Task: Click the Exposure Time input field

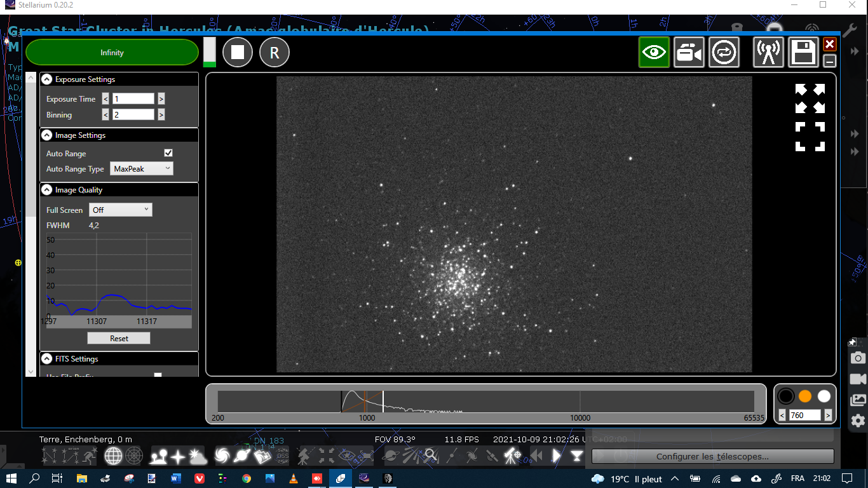Action: pos(133,98)
